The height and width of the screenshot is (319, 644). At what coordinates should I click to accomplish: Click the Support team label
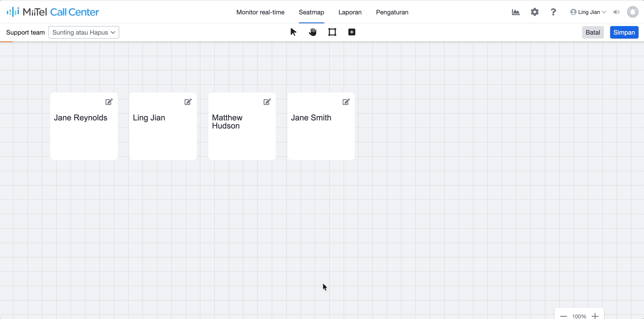(x=26, y=32)
